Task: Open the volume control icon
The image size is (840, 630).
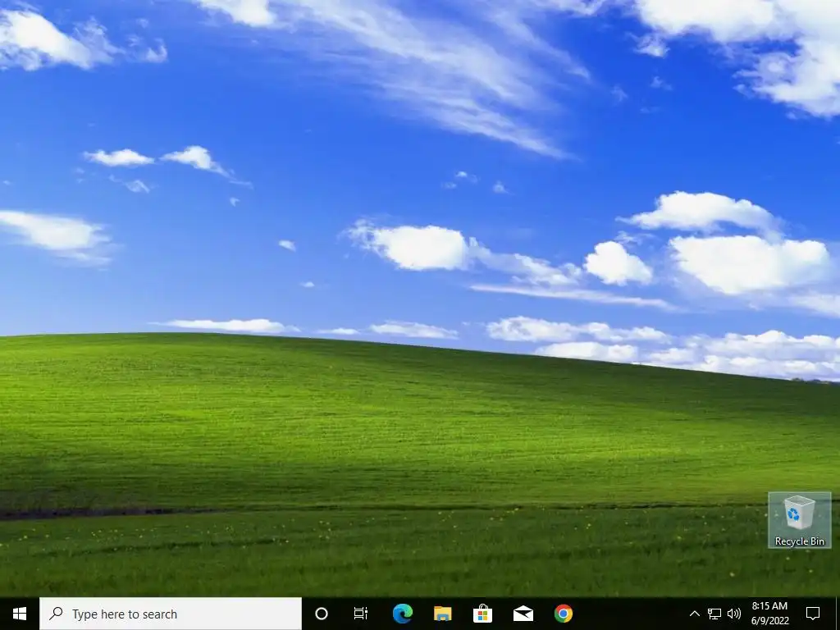Action: coord(734,614)
